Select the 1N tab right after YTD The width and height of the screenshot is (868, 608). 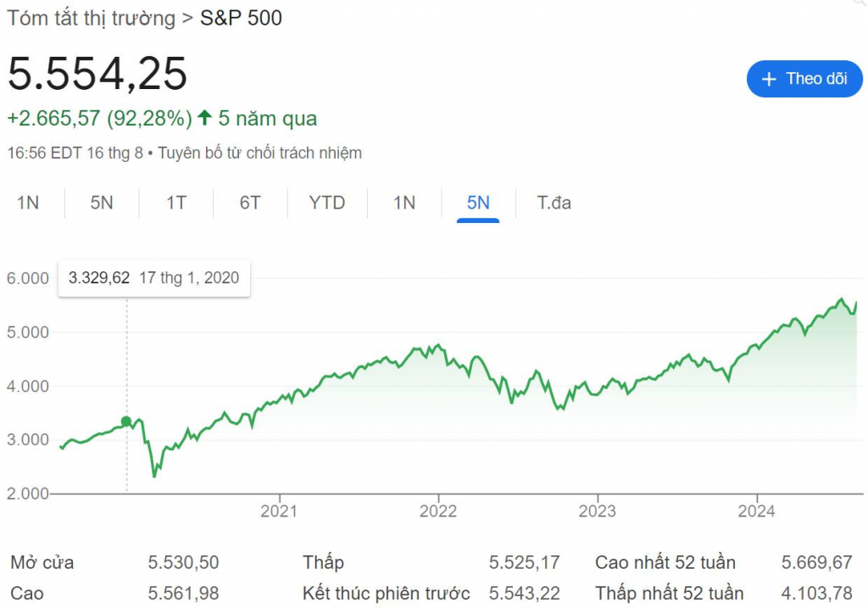404,203
